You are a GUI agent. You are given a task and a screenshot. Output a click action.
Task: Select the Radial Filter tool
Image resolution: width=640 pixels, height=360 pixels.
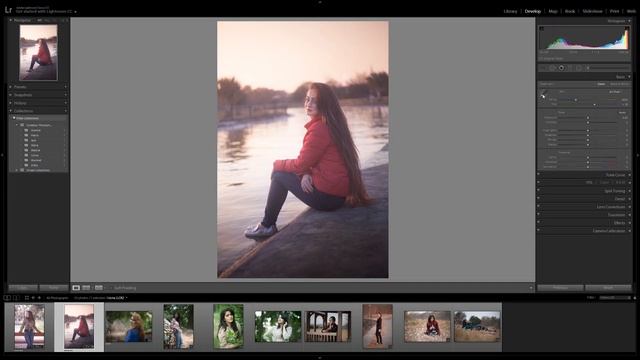579,68
